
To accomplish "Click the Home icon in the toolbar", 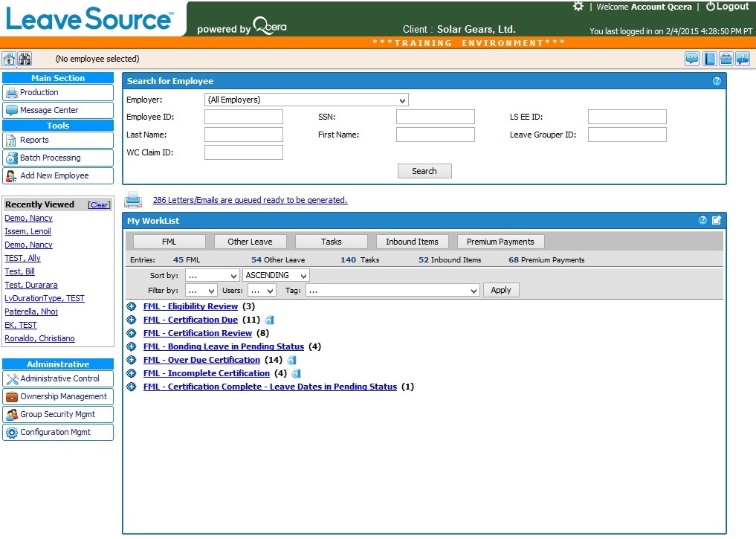I will [9, 59].
